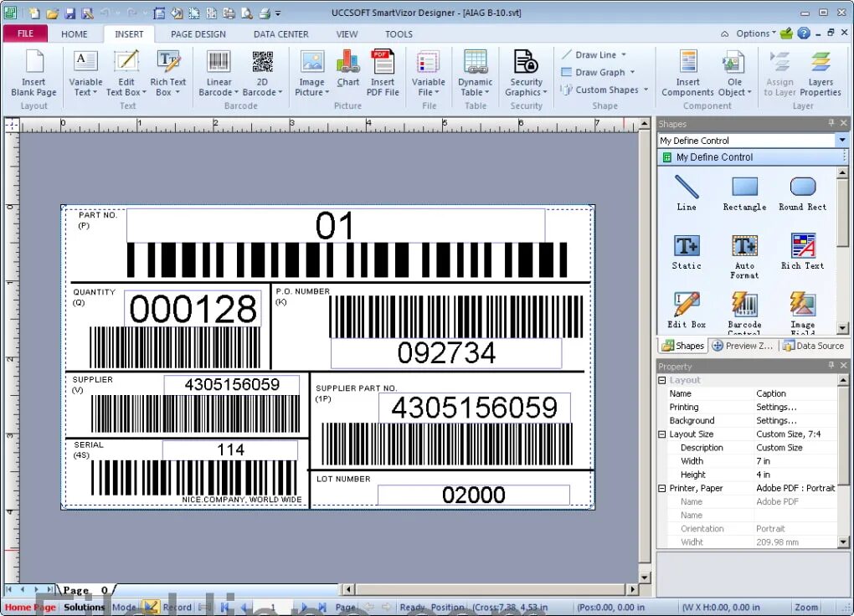Toggle design Mode pencil icon in status bar
Viewport: 854px width, 616px height.
click(151, 607)
